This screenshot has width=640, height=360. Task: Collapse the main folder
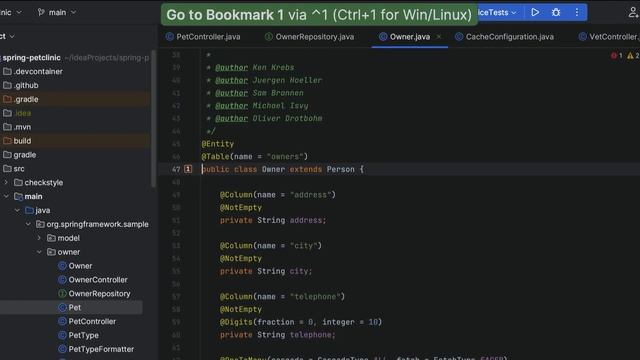click(x=6, y=196)
